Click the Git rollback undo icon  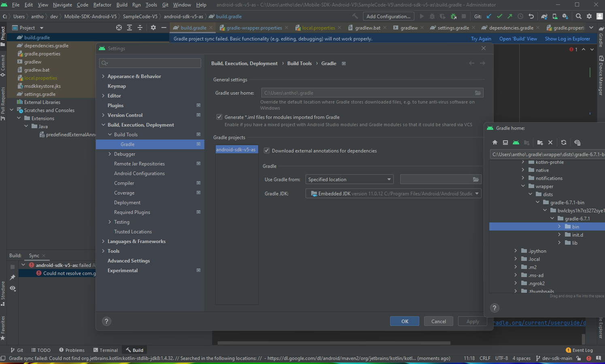click(531, 16)
